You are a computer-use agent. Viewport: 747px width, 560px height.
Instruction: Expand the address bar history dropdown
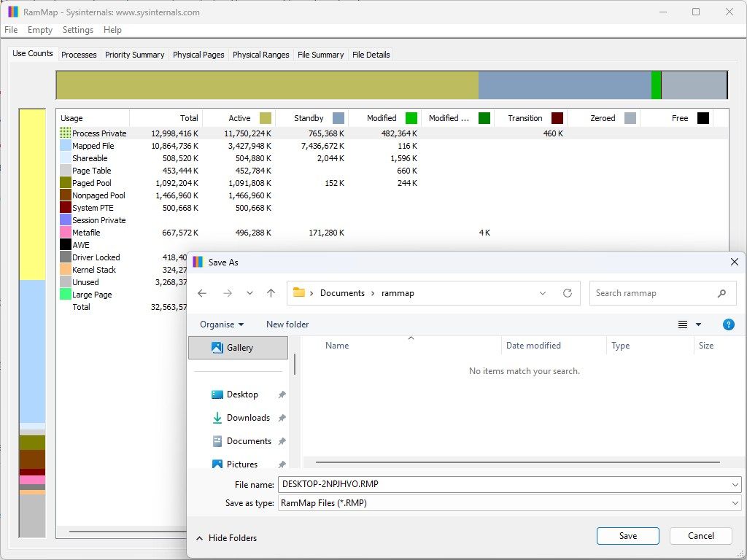point(542,293)
